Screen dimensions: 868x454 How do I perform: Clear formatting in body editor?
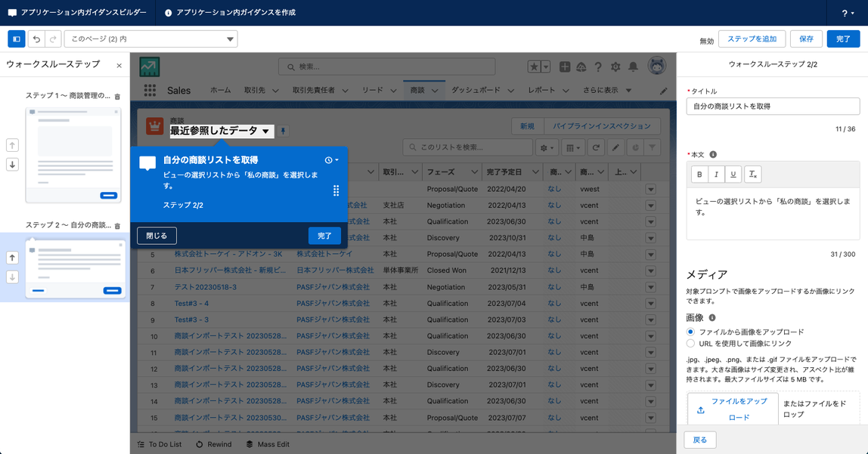[x=753, y=174]
